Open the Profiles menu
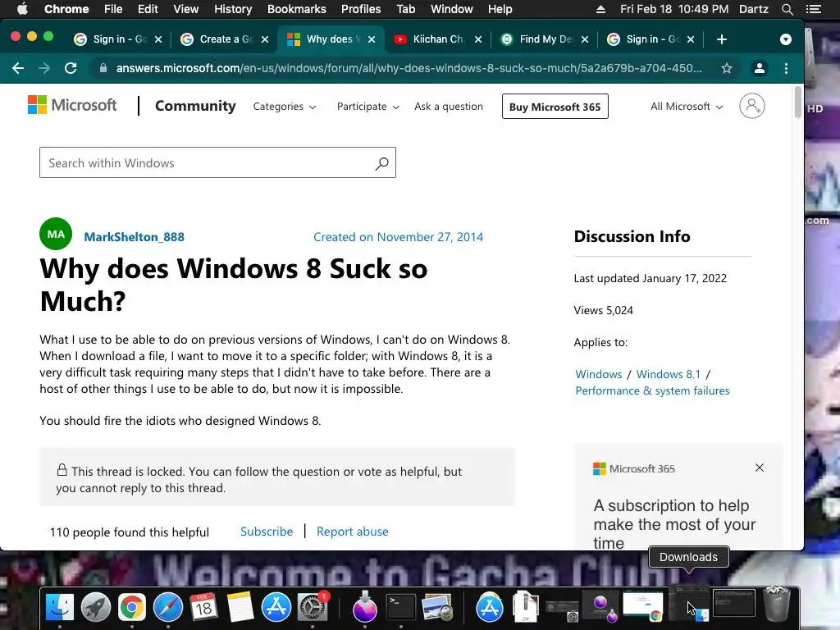 click(x=361, y=9)
